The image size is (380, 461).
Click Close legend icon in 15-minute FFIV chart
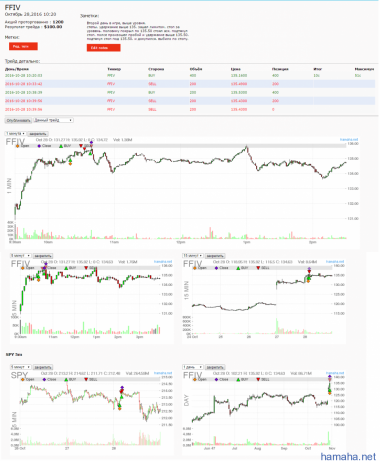[216, 268]
